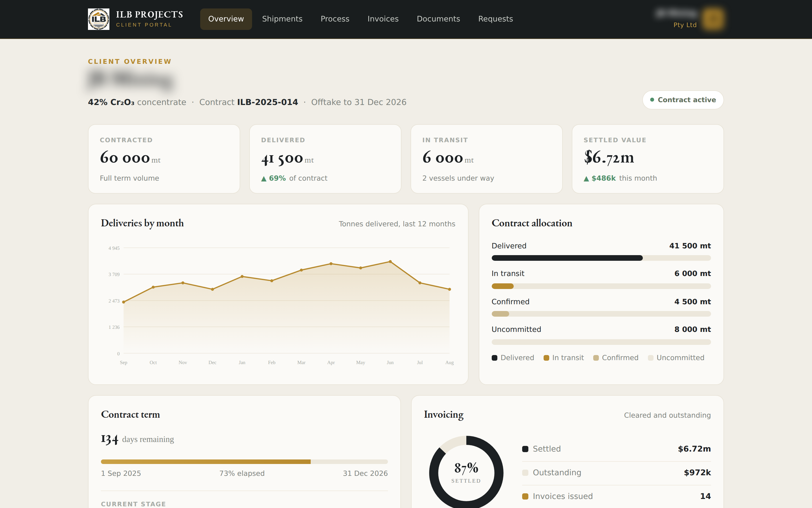Click the 87% settled donut chart
This screenshot has height=508, width=812.
click(466, 472)
